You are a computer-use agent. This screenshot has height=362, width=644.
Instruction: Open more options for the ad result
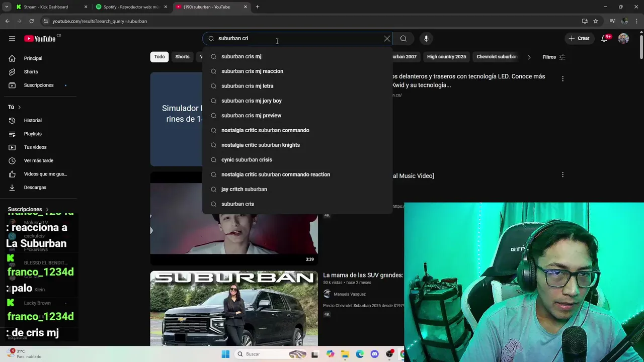(562, 78)
